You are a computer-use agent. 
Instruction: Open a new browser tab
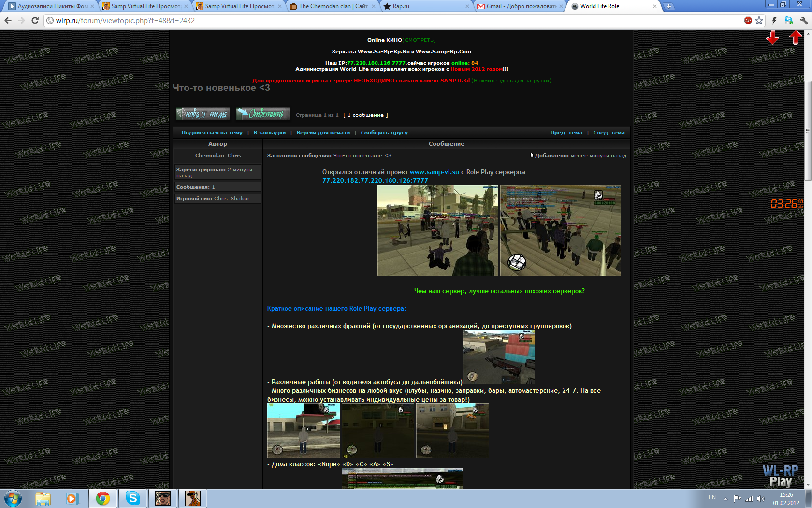tap(668, 6)
